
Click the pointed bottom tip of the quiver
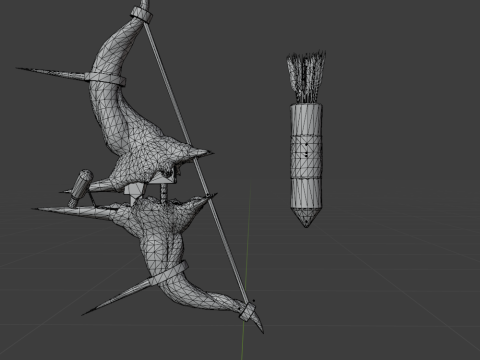pos(306,218)
